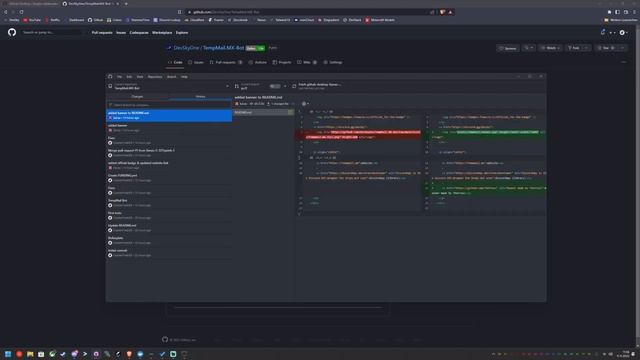640x360 pixels.
Task: Focus the GitHub search box
Action: [x=51, y=32]
